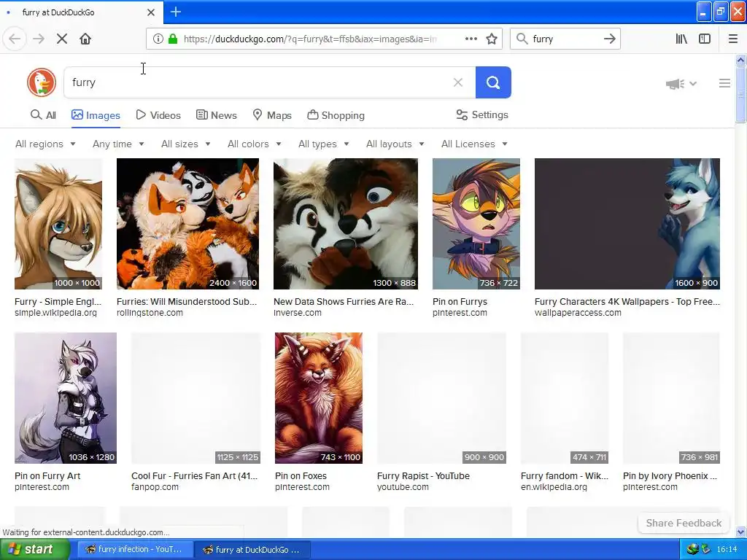
Task: Click the blue DuckDuckGo search button
Action: point(493,82)
